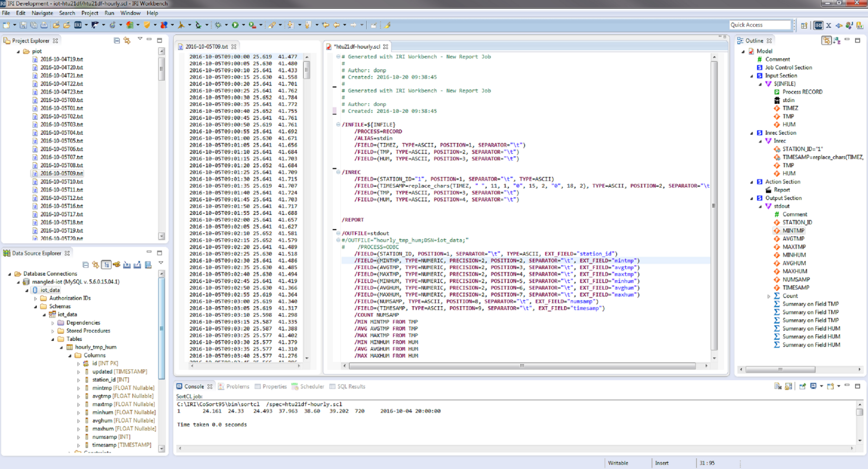This screenshot has width=868, height=469.
Task: Expand the Count node in Outline
Action: pyautogui.click(x=769, y=296)
